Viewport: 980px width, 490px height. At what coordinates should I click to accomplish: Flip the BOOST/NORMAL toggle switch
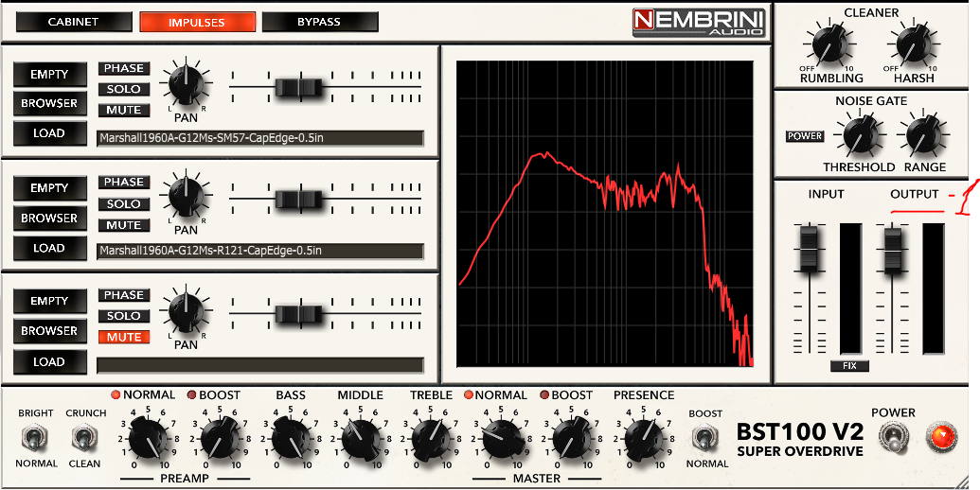click(x=705, y=438)
